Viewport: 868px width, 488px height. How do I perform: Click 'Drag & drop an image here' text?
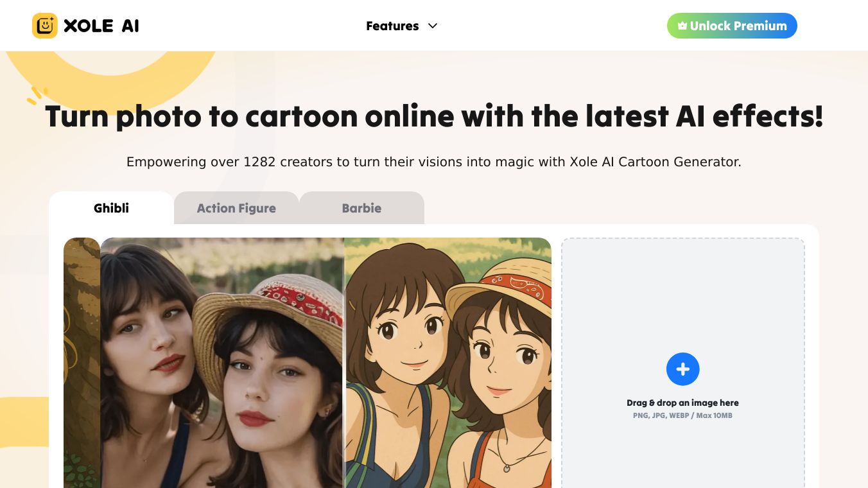(682, 403)
